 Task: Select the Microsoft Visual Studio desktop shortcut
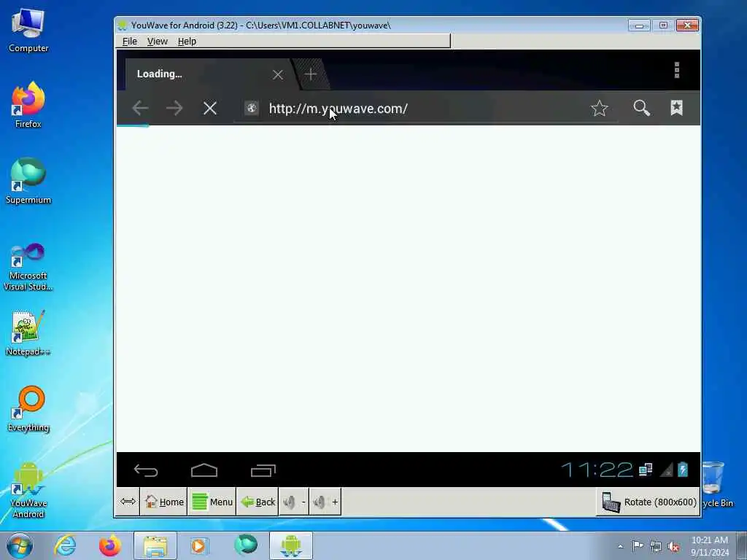[28, 267]
